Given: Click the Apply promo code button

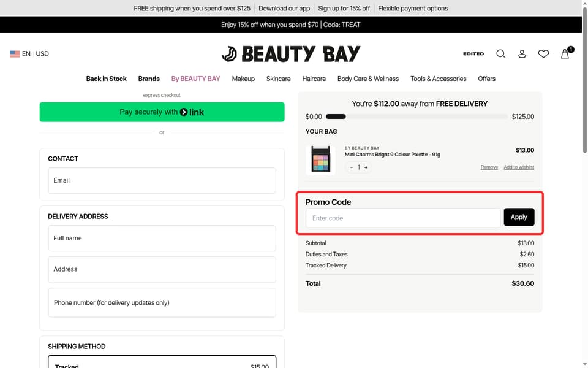Looking at the screenshot, I should point(519,217).
